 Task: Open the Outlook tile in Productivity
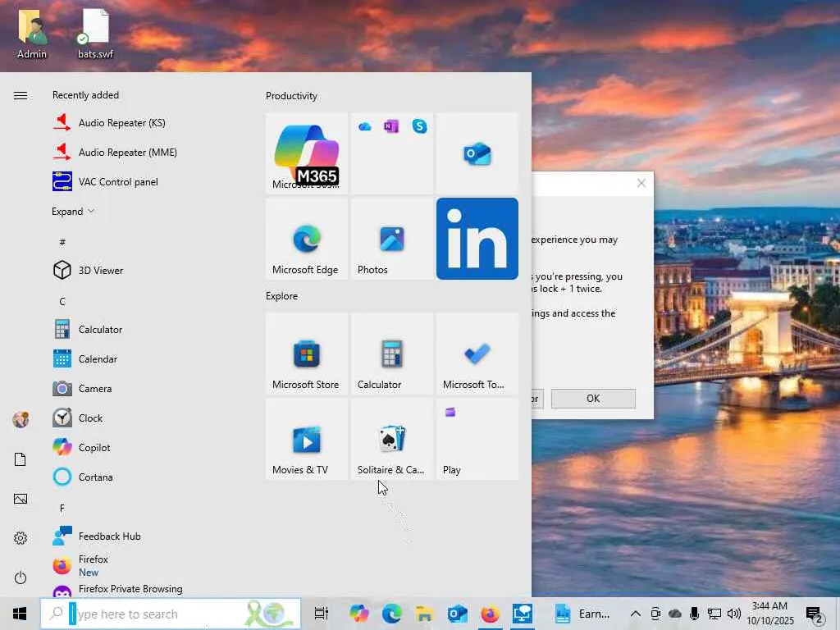(477, 153)
